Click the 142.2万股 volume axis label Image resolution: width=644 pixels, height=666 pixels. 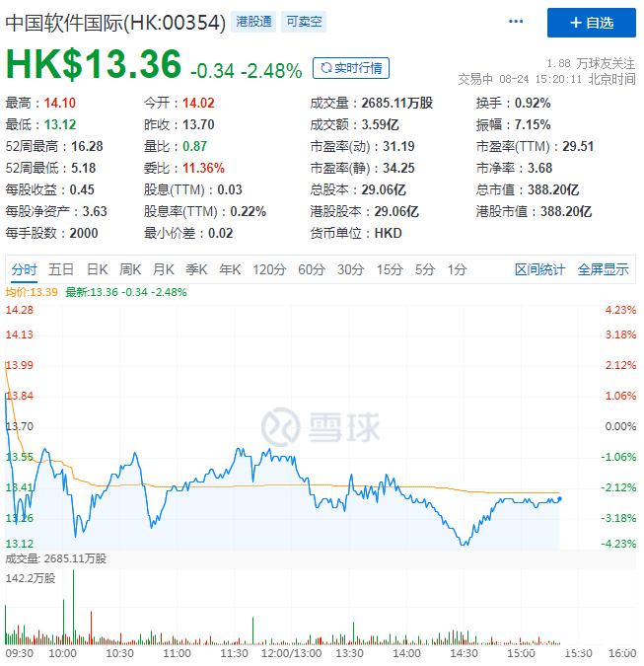click(31, 578)
